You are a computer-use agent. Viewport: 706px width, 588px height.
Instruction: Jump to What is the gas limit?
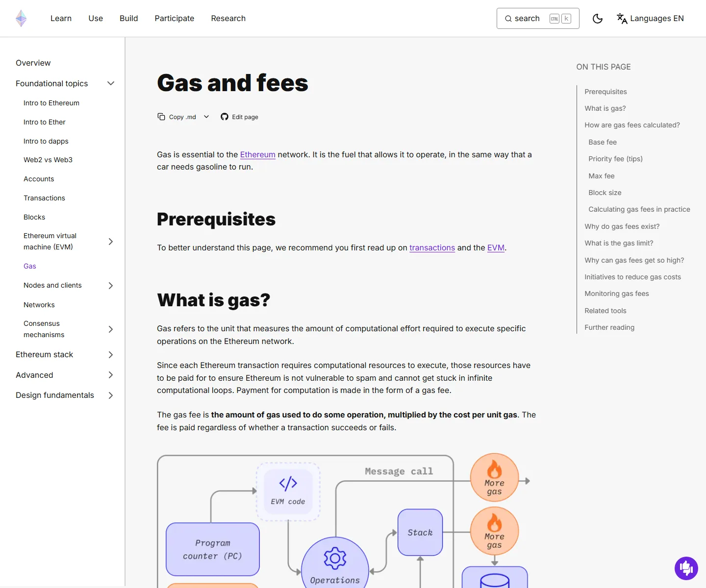click(619, 243)
